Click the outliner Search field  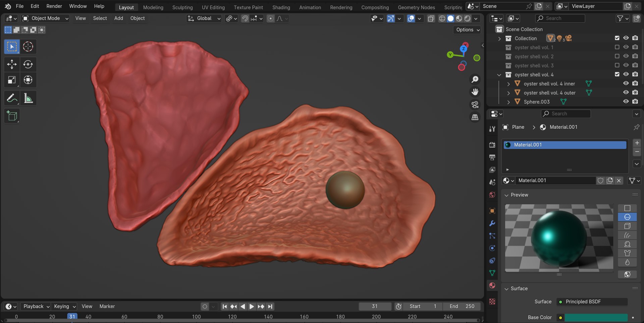coord(560,18)
